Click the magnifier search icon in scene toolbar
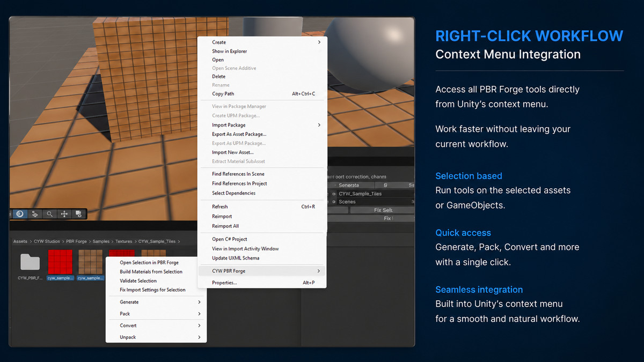 (49, 214)
